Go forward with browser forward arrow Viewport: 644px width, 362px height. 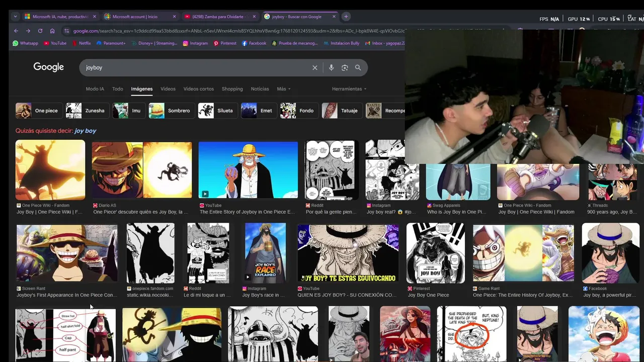coord(28,31)
